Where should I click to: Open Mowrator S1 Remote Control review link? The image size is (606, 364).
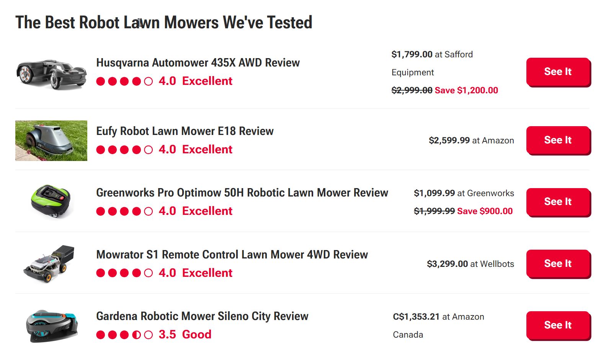pyautogui.click(x=232, y=255)
